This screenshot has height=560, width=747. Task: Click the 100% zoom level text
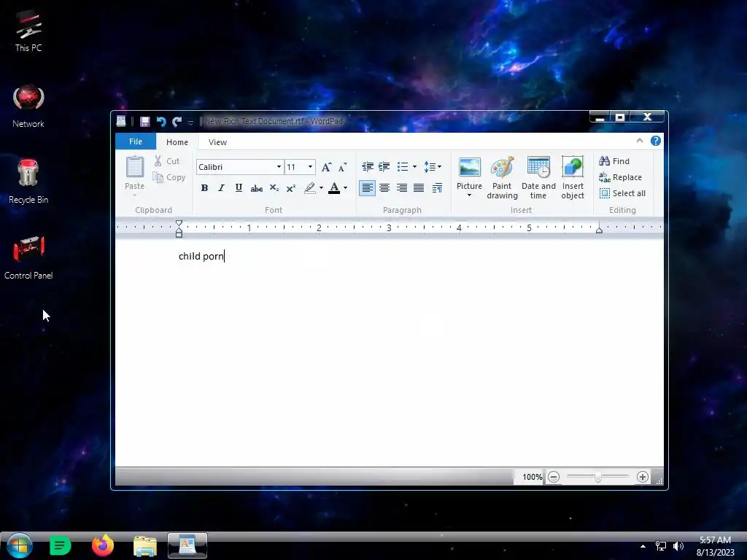[x=532, y=477]
